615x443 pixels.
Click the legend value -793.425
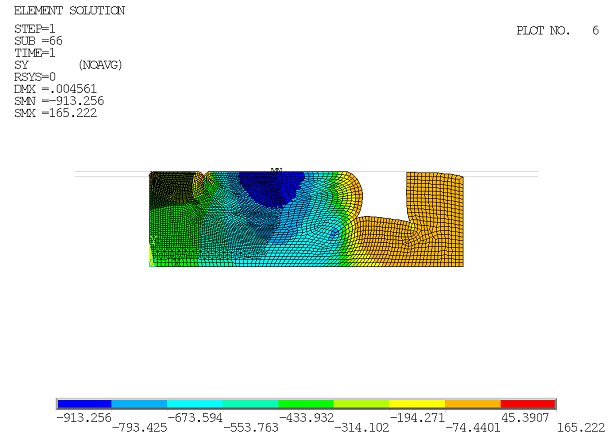coord(140,428)
